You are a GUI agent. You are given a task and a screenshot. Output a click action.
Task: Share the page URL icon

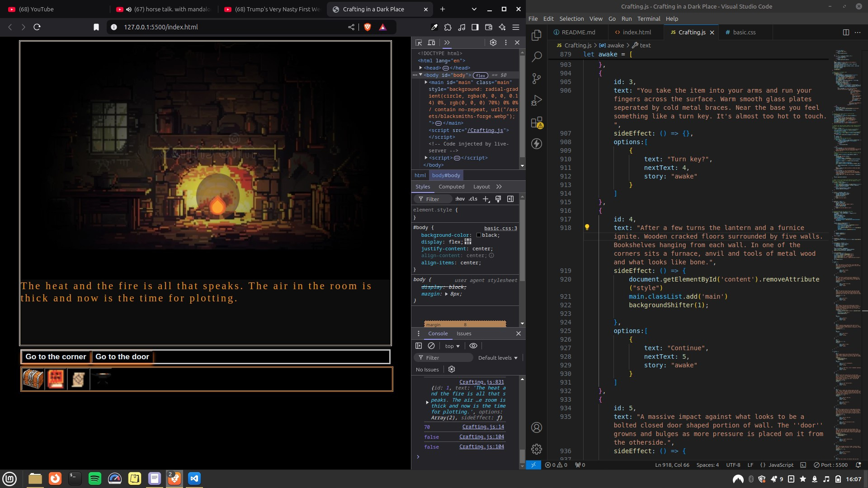pos(351,27)
